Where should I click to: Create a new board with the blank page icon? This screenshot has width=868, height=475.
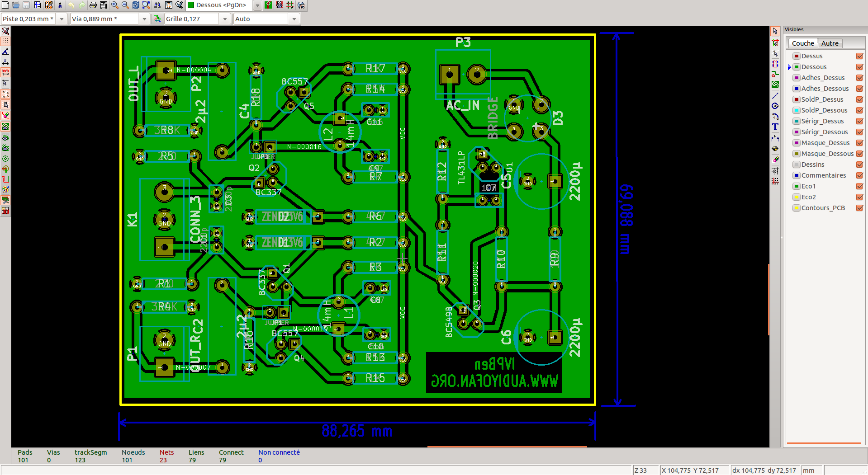[x=5, y=5]
